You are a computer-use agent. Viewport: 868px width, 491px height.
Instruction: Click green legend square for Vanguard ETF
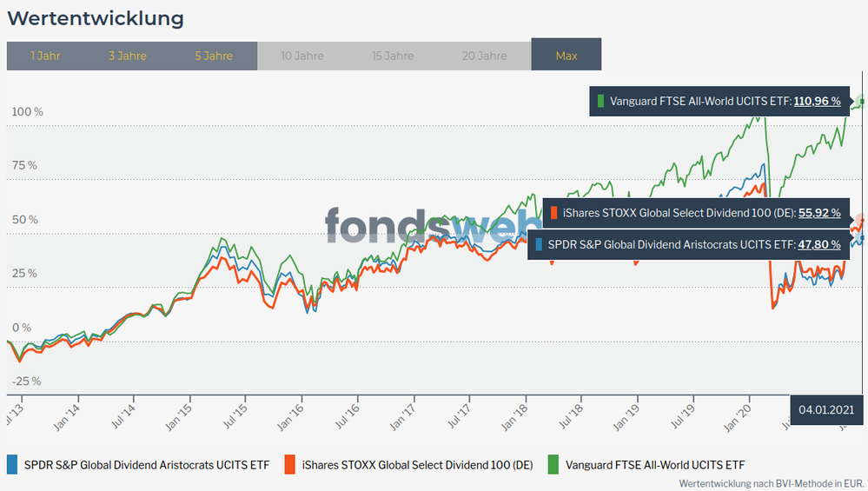[x=553, y=465]
